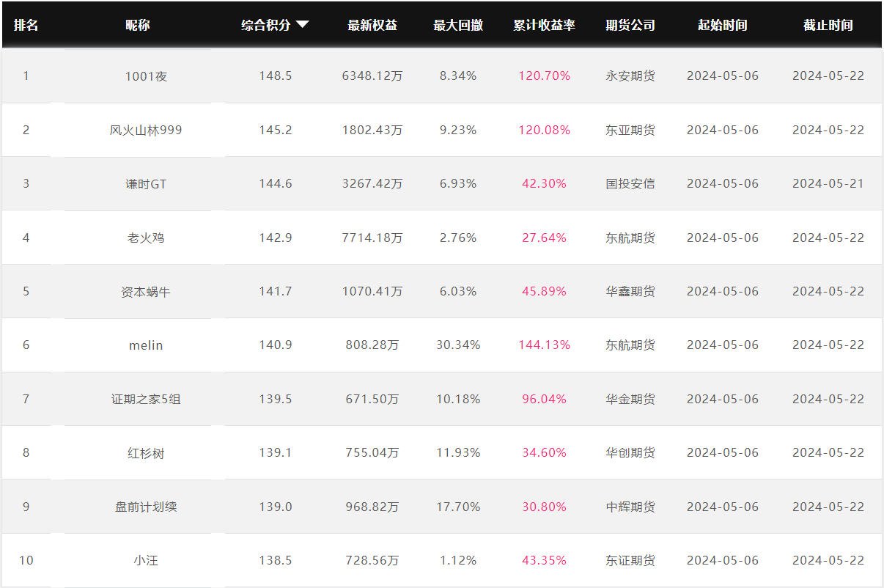Open nickname 老火鸡
This screenshot has height=588, width=884.
point(146,238)
